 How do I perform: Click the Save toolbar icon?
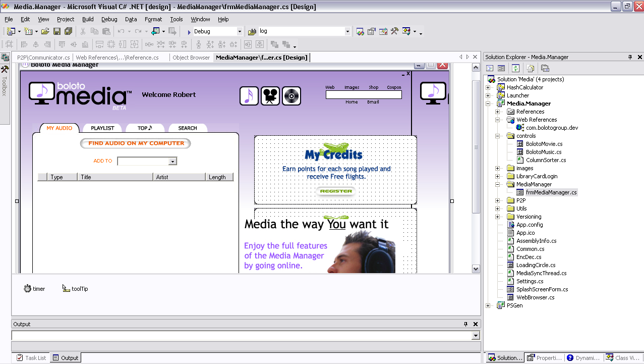coord(57,31)
